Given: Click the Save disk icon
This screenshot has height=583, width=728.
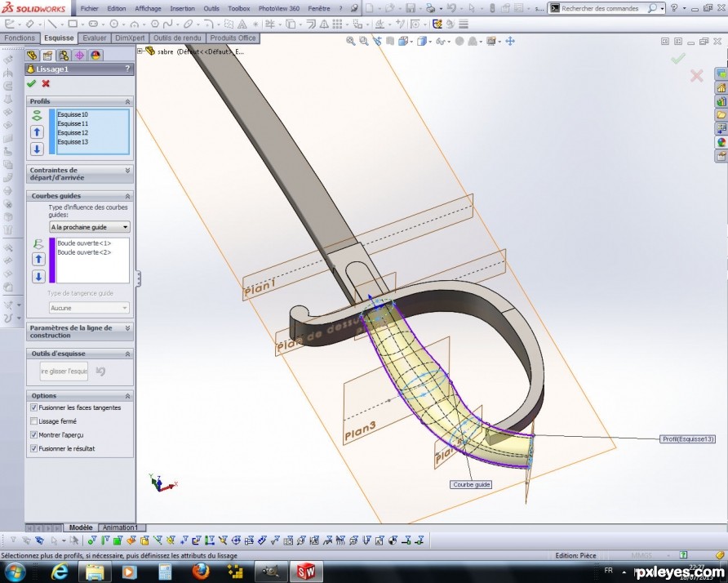Looking at the screenshot, I should [x=411, y=8].
